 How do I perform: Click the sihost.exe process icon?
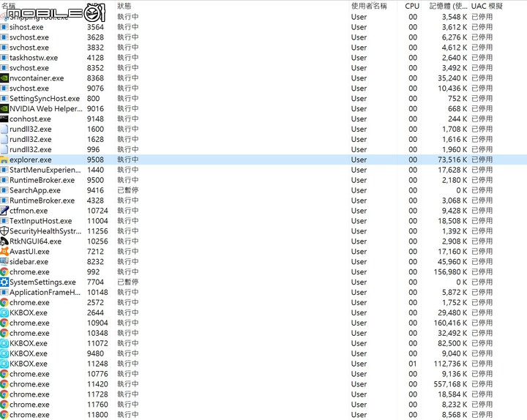pos(4,27)
